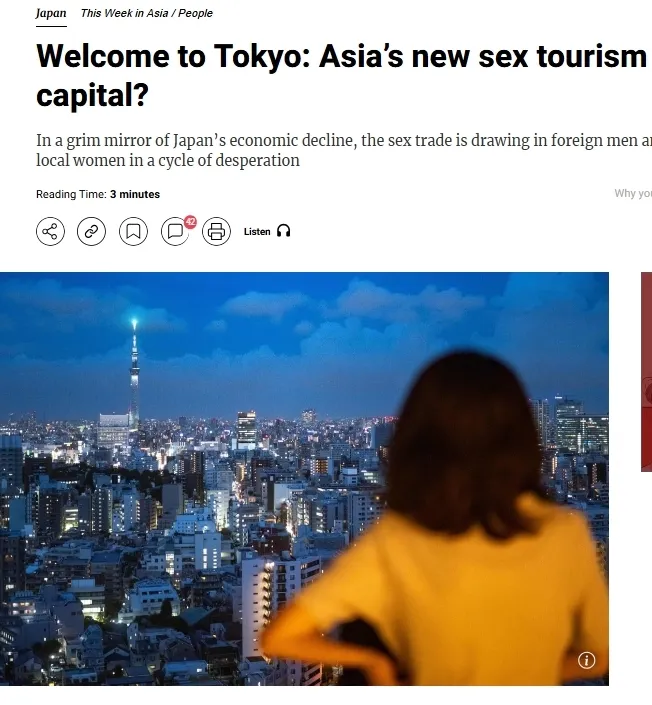Click the headphones icon next to Listen
Viewport: 652px width, 705px height.
pyautogui.click(x=283, y=231)
